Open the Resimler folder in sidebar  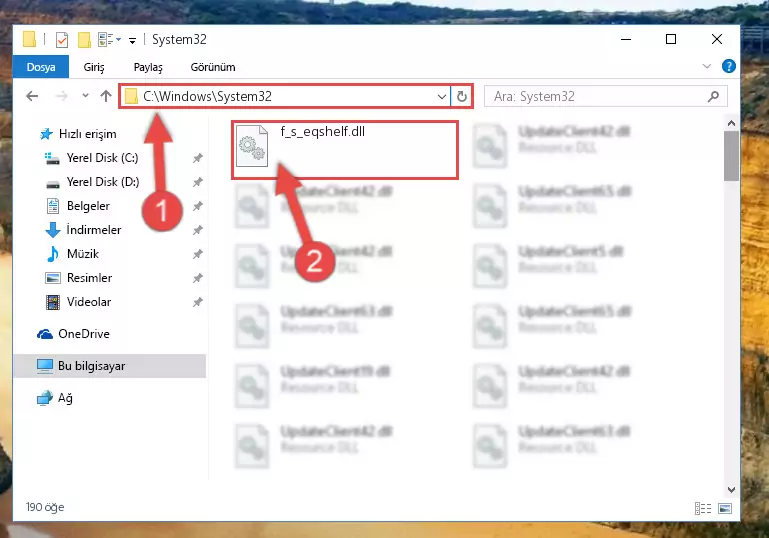(89, 278)
